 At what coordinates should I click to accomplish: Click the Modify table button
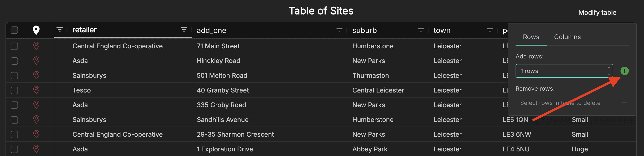click(x=597, y=12)
